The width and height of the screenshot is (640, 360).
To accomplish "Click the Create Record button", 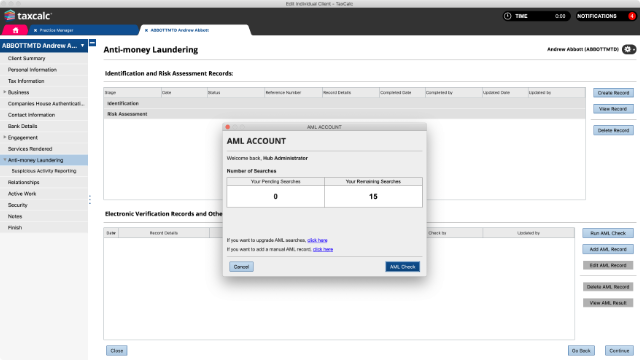I will tap(613, 93).
